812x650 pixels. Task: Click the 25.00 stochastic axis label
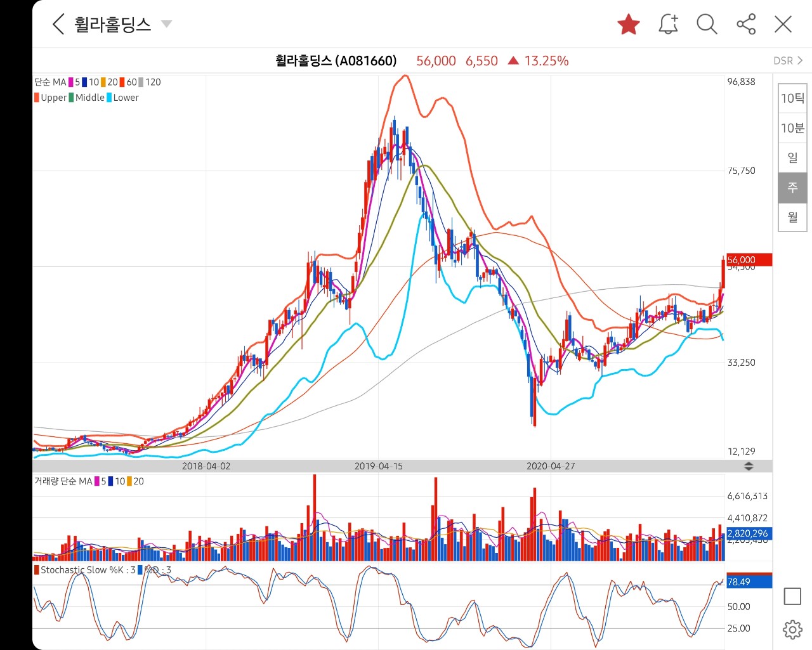738,628
